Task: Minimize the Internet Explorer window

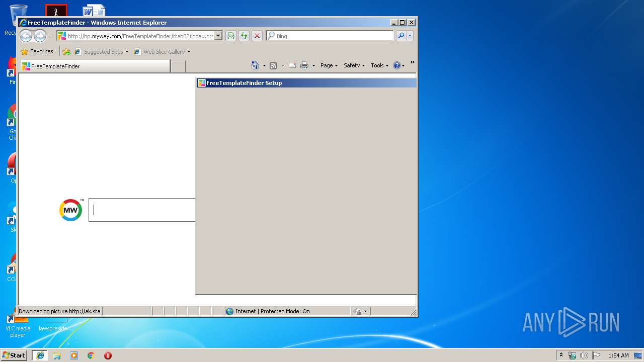Action: pos(394,22)
